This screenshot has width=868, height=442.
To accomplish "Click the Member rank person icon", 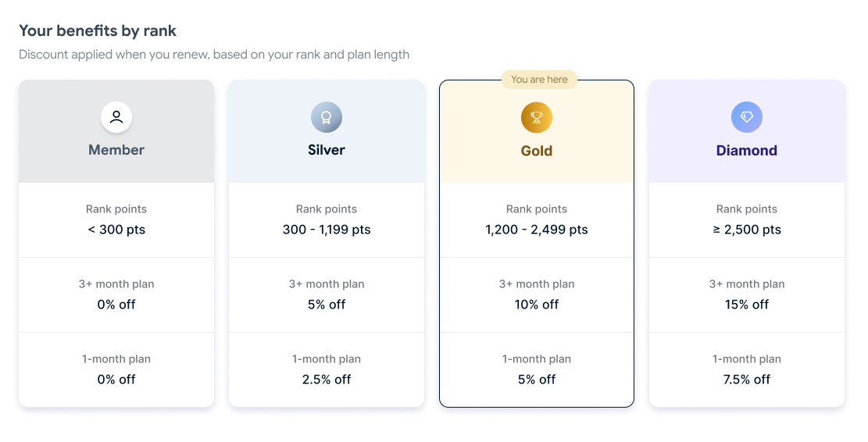I will click(116, 117).
